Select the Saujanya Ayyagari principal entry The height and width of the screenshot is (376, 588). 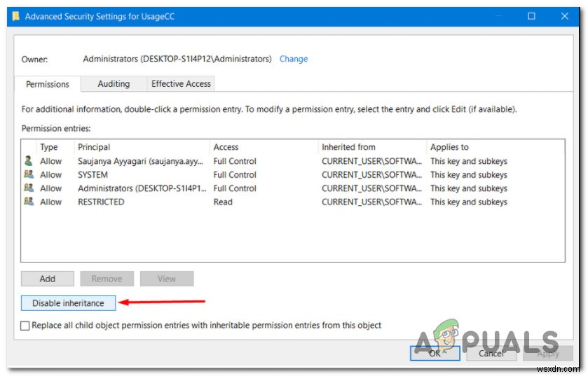click(x=140, y=162)
